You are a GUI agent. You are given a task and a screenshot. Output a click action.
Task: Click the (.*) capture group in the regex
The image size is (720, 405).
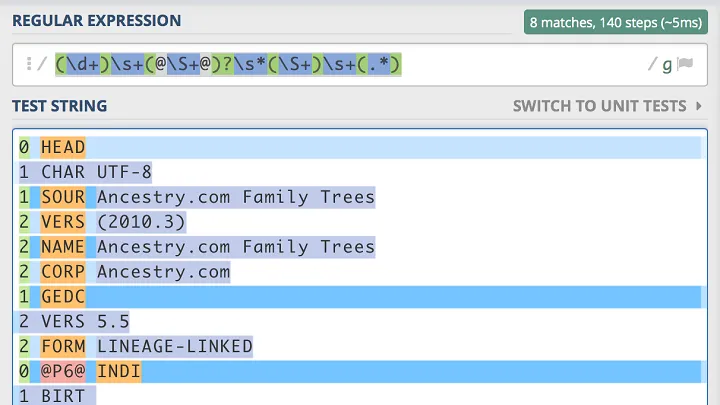tap(381, 65)
